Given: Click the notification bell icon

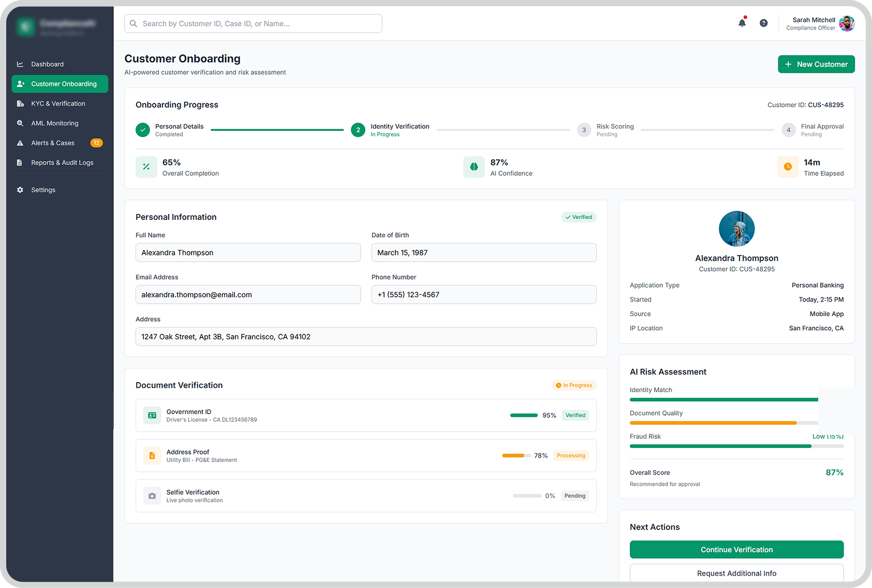Looking at the screenshot, I should 742,23.
